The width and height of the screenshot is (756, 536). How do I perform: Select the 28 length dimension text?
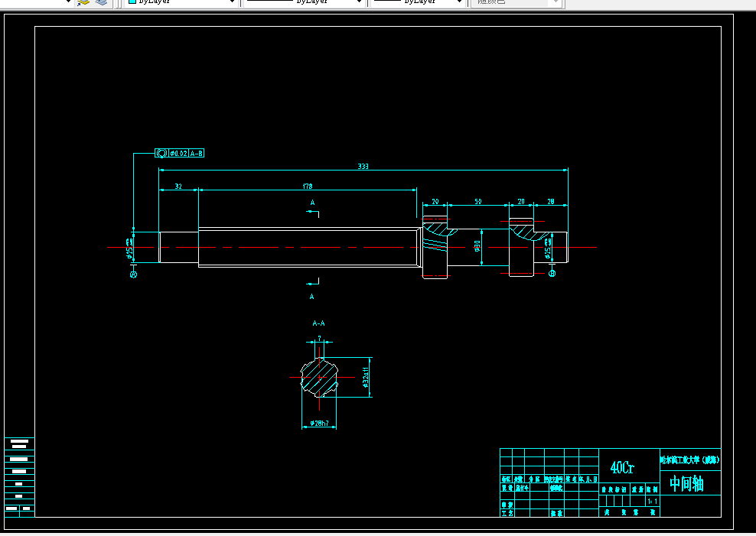[x=551, y=201]
